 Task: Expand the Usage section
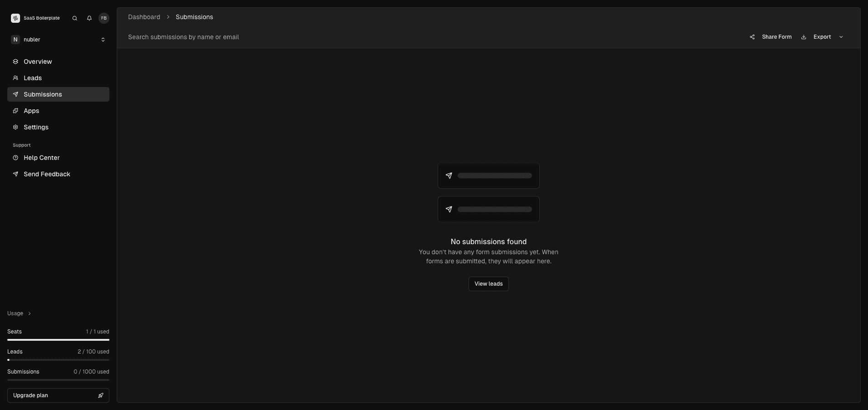click(x=19, y=313)
